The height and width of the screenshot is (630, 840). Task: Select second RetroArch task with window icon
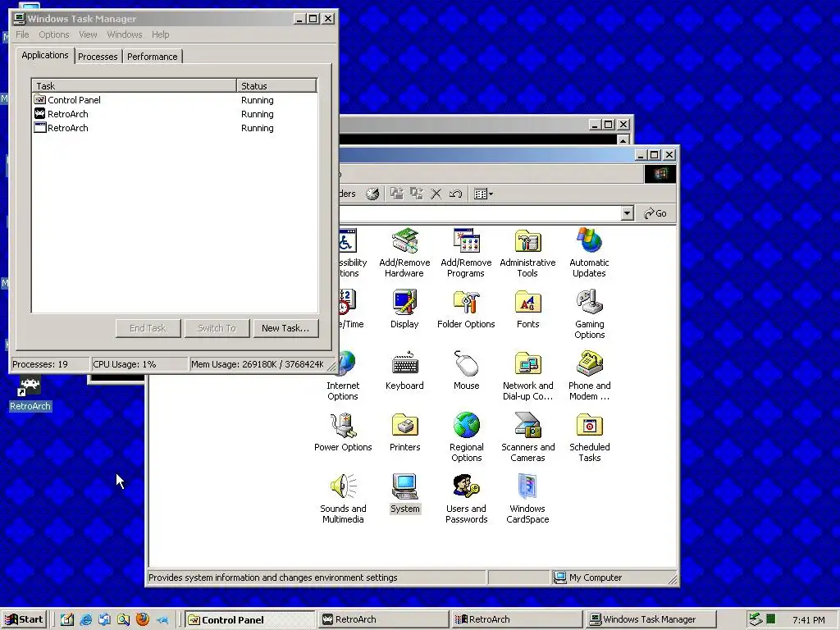(174, 128)
